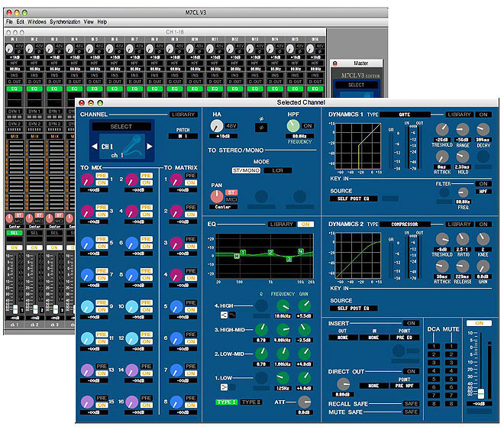Select EQ TYPE I button
The image size is (504, 430).
(227, 402)
